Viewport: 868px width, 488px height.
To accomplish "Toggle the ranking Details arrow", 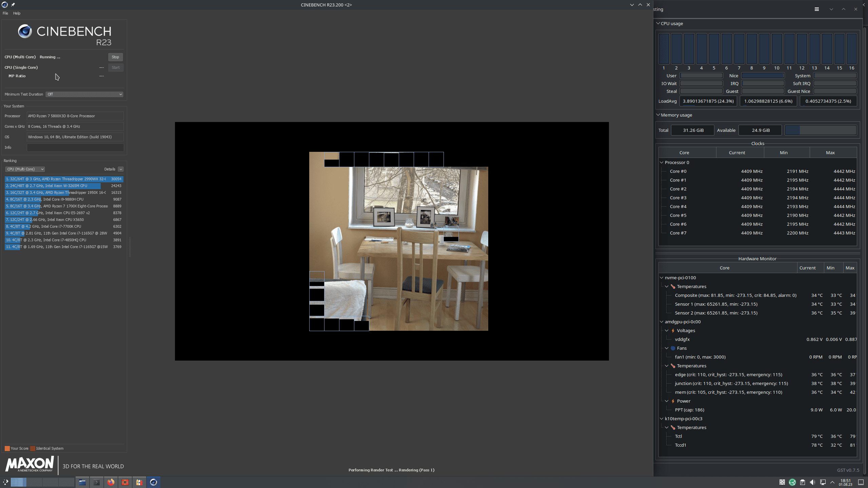I will click(121, 169).
